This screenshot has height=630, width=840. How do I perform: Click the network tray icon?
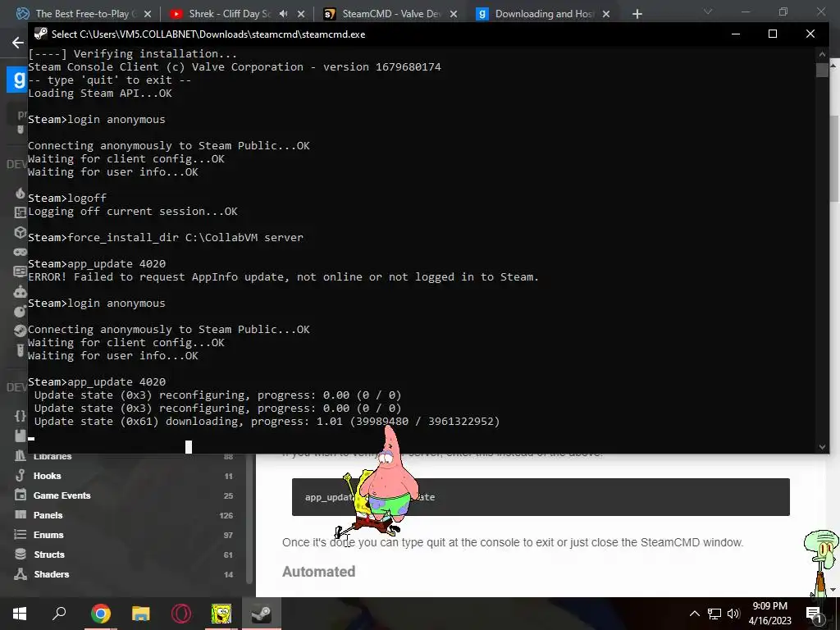pos(714,614)
